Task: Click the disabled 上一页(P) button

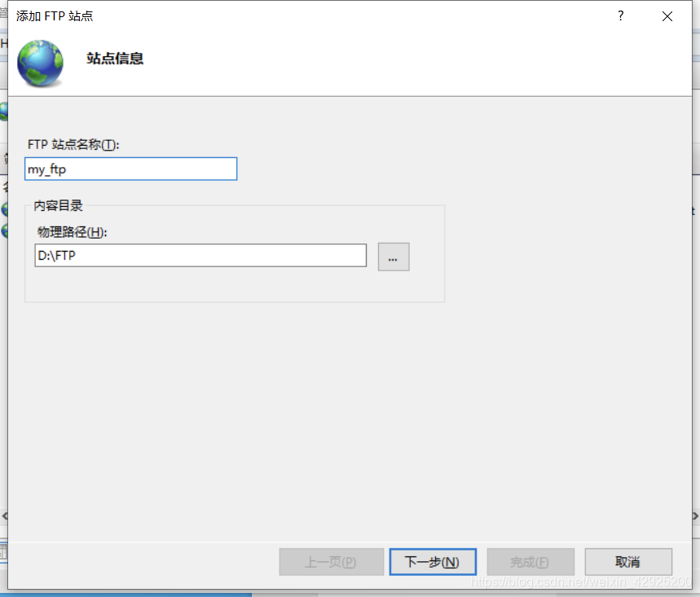Action: pos(331,562)
